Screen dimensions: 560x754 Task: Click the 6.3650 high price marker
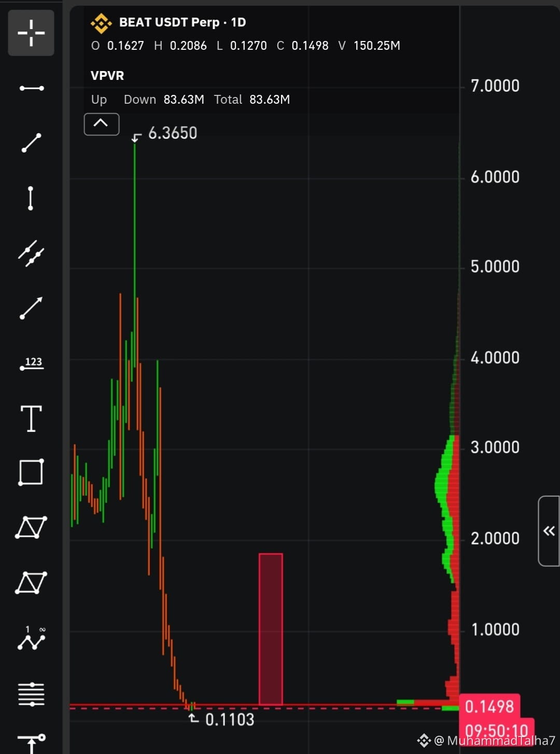click(173, 133)
